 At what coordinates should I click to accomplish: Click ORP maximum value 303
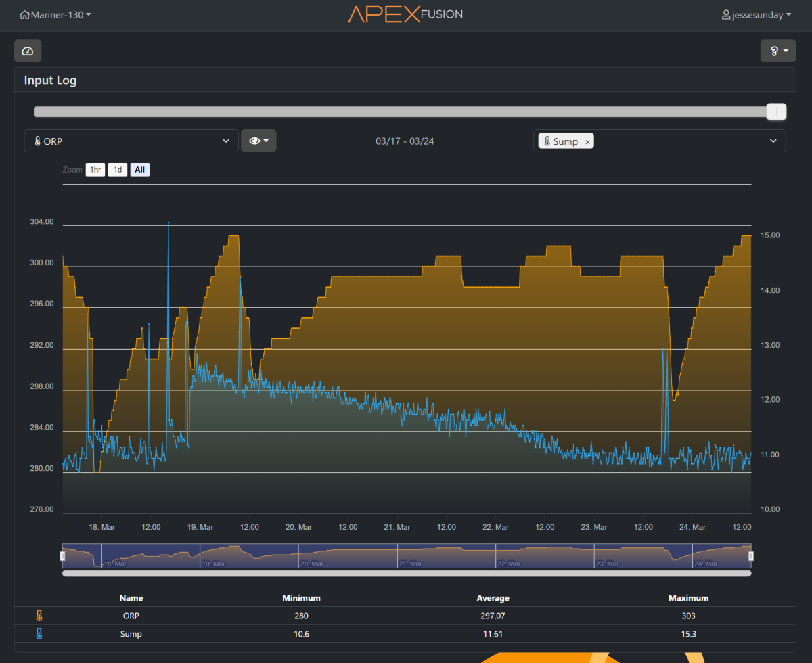pos(688,616)
